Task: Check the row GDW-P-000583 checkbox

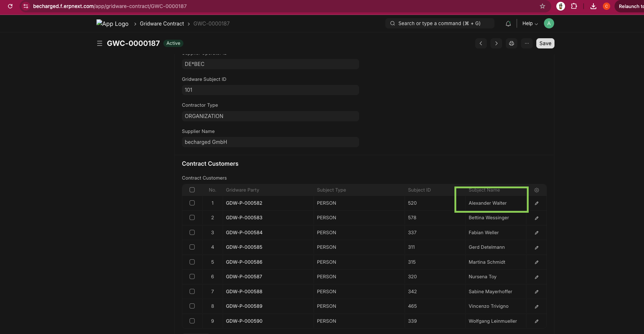Action: pyautogui.click(x=192, y=217)
